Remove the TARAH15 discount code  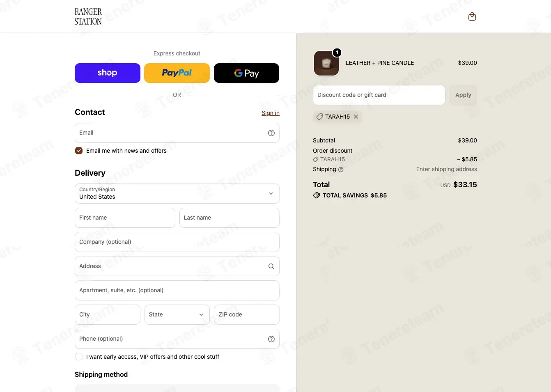coord(356,117)
